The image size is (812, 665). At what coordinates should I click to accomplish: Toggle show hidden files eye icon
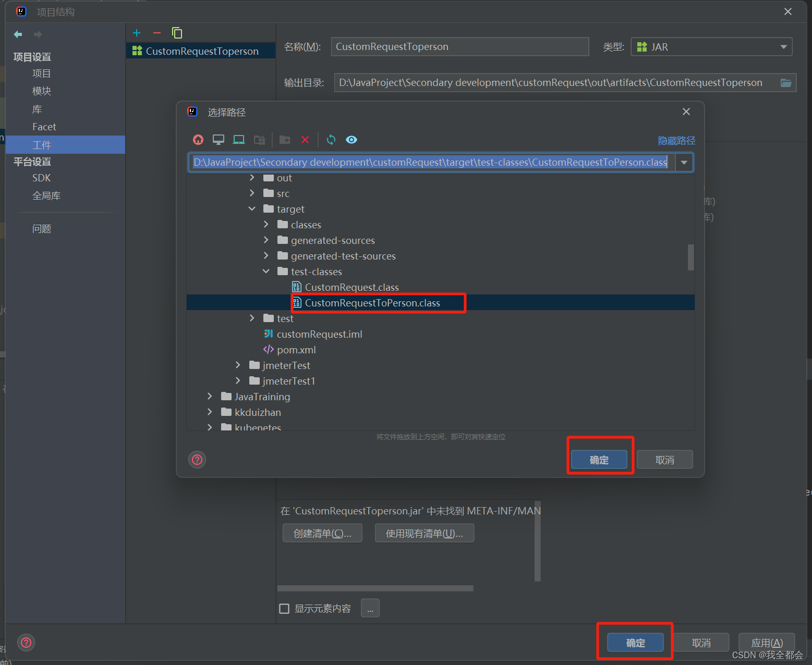tap(352, 140)
